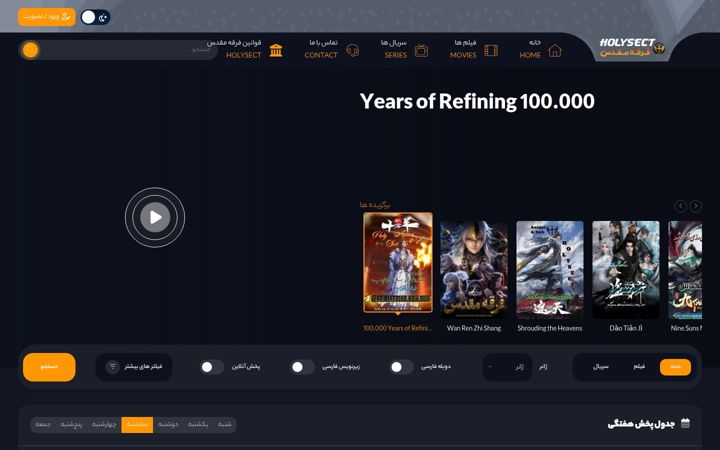Image resolution: width=720 pixels, height=450 pixels.
Task: Click the title 'Shrouding the Heavens'
Action: point(550,328)
